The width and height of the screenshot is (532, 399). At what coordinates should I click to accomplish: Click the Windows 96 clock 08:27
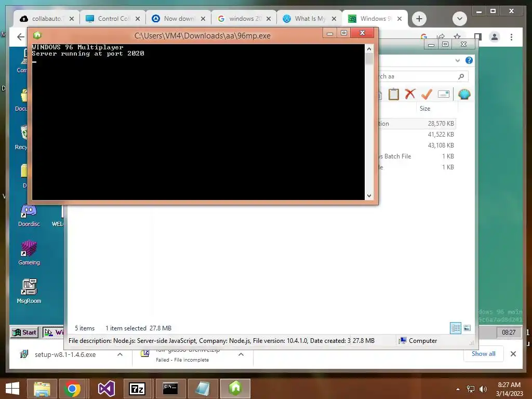[x=509, y=332]
